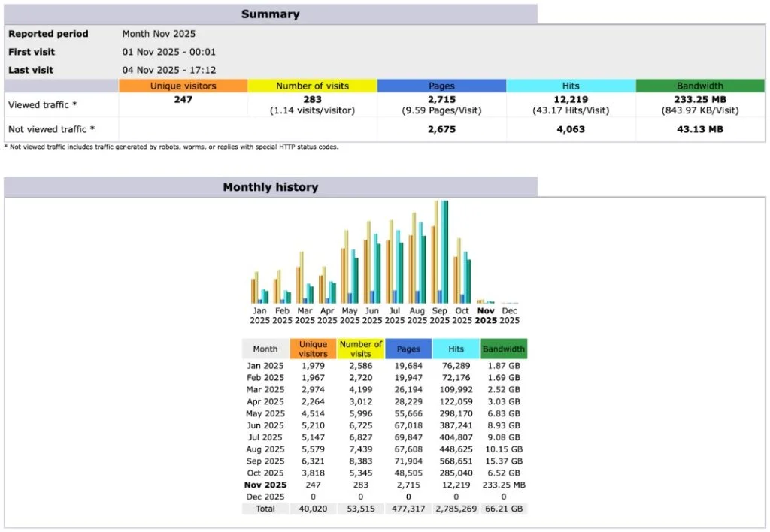770x532 pixels.
Task: Select yellow Number of visits header in Summary
Action: (312, 86)
